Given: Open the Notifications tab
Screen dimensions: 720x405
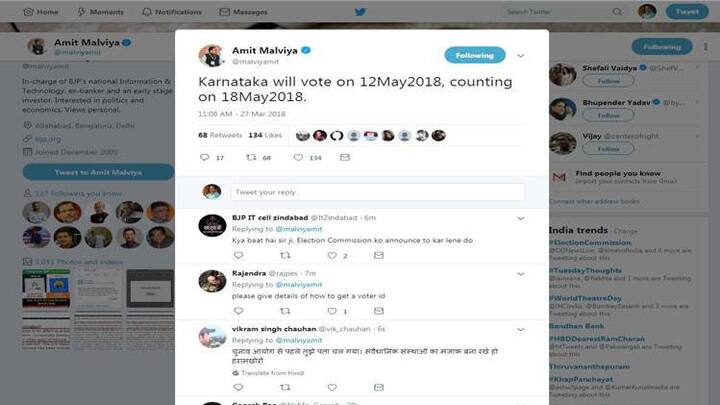Looking at the screenshot, I should (x=172, y=12).
